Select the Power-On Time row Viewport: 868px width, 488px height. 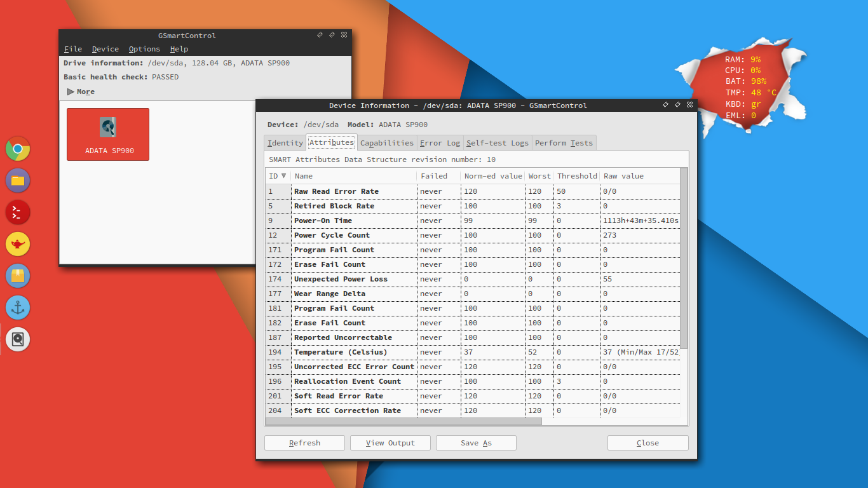(473, 220)
